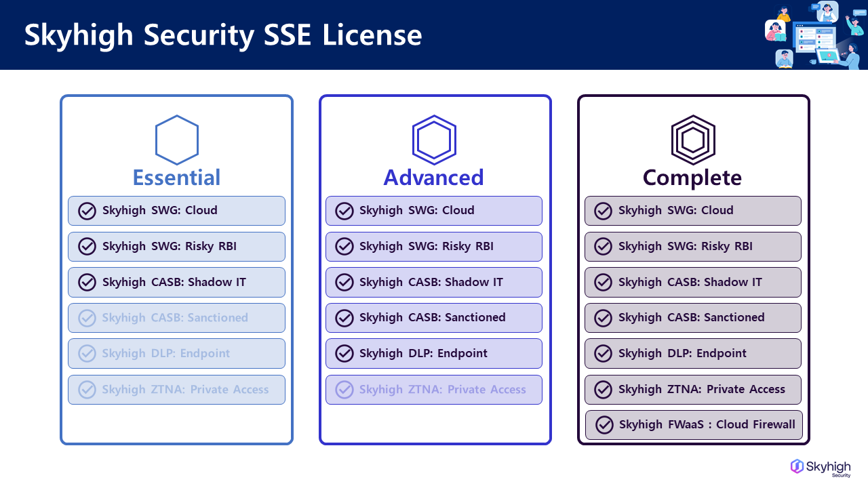Screen dimensions: 868x488
Task: Toggle checkmark for Complete ZTNA: Private Access
Action: coord(603,390)
